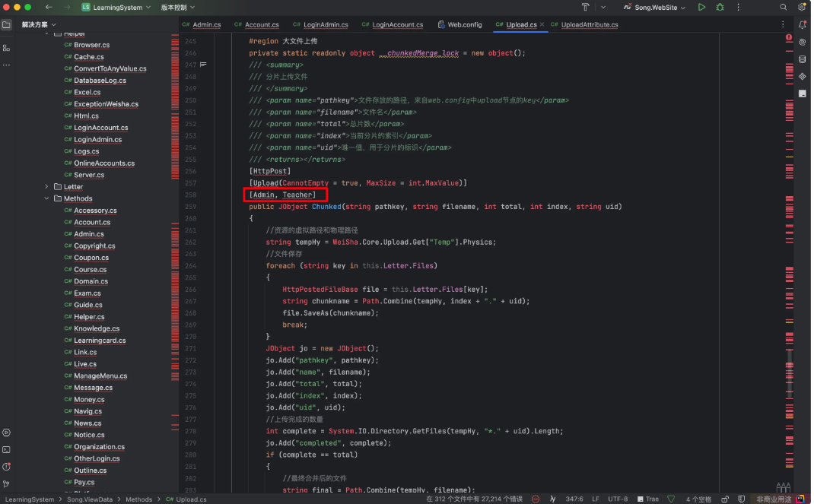The height and width of the screenshot is (504, 814).
Task: Switch to the Web.config tab
Action: pos(463,24)
